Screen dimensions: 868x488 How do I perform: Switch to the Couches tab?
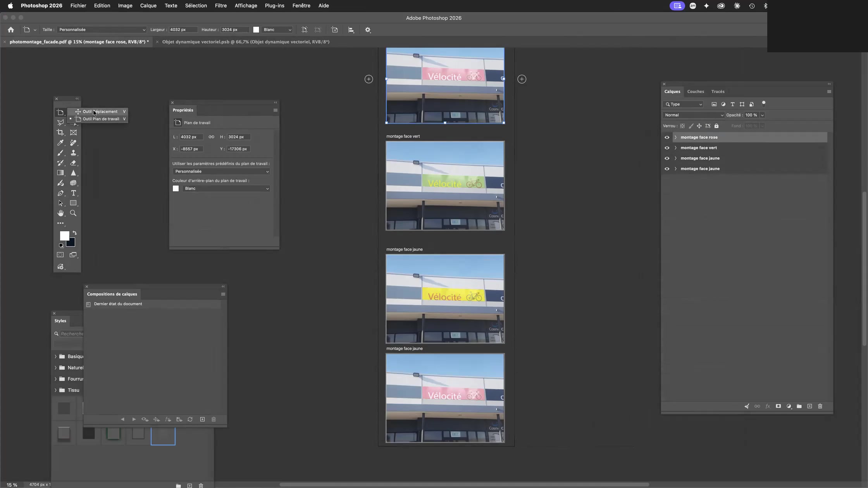[696, 92]
